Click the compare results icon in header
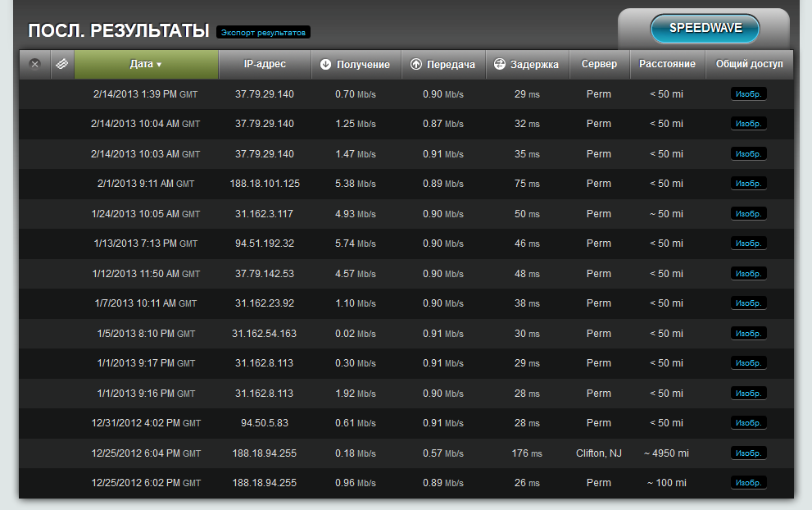The image size is (812, 510). (x=62, y=64)
